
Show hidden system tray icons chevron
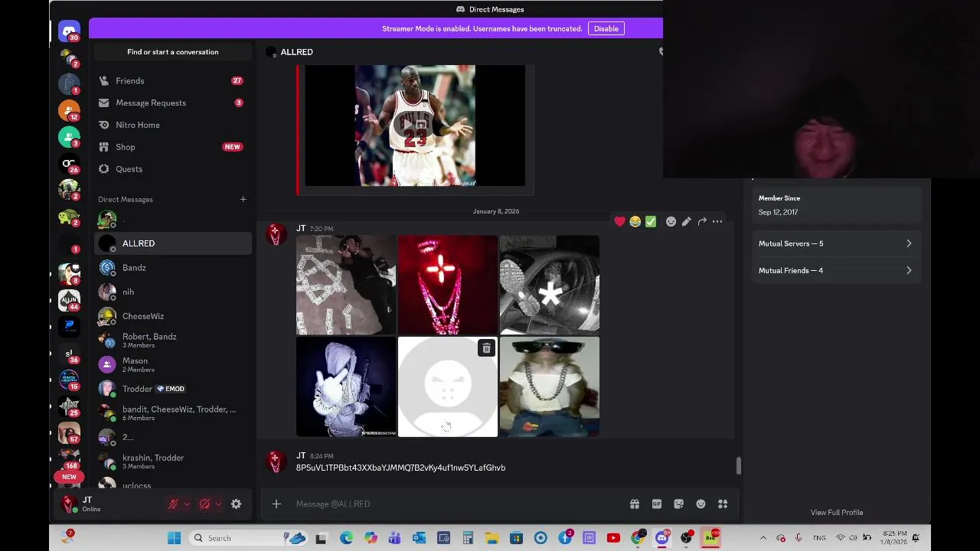[763, 538]
